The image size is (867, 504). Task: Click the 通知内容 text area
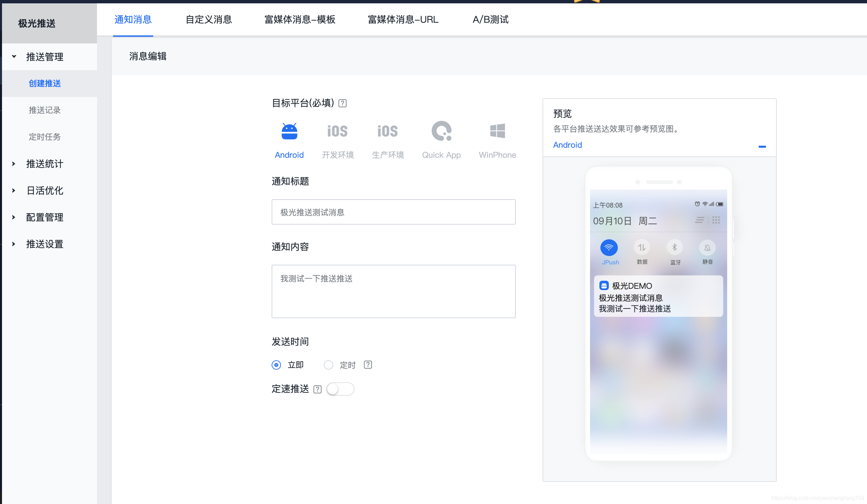393,290
